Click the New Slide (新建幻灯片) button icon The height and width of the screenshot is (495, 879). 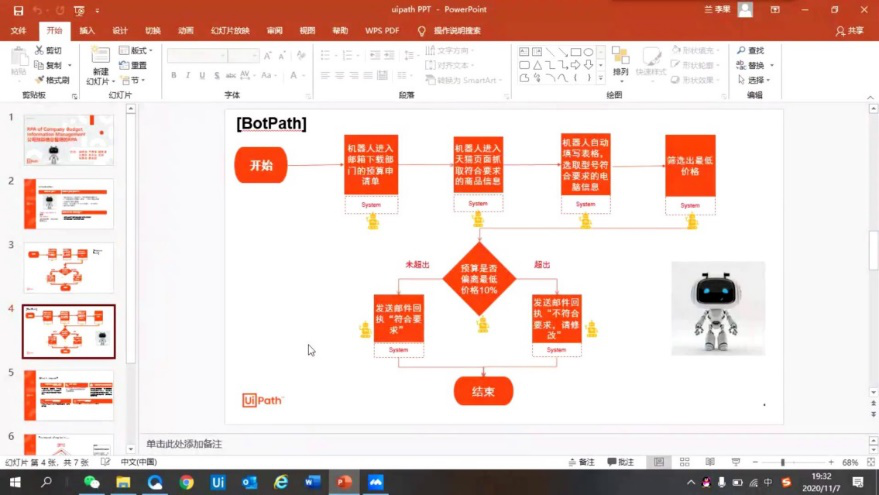(100, 55)
